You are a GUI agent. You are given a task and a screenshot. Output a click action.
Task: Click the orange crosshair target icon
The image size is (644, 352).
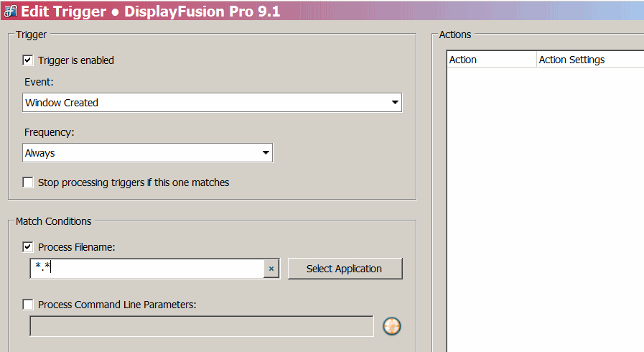tap(391, 326)
